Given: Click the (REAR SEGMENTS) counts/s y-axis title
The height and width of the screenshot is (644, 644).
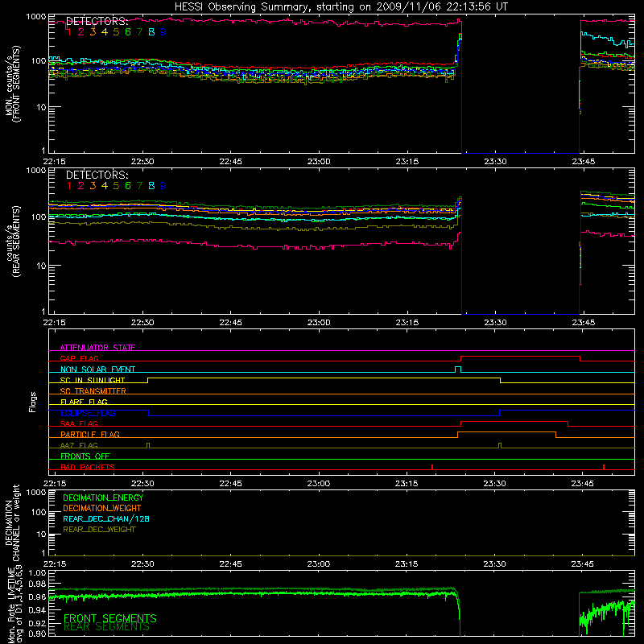Looking at the screenshot, I should pyautogui.click(x=12, y=242).
